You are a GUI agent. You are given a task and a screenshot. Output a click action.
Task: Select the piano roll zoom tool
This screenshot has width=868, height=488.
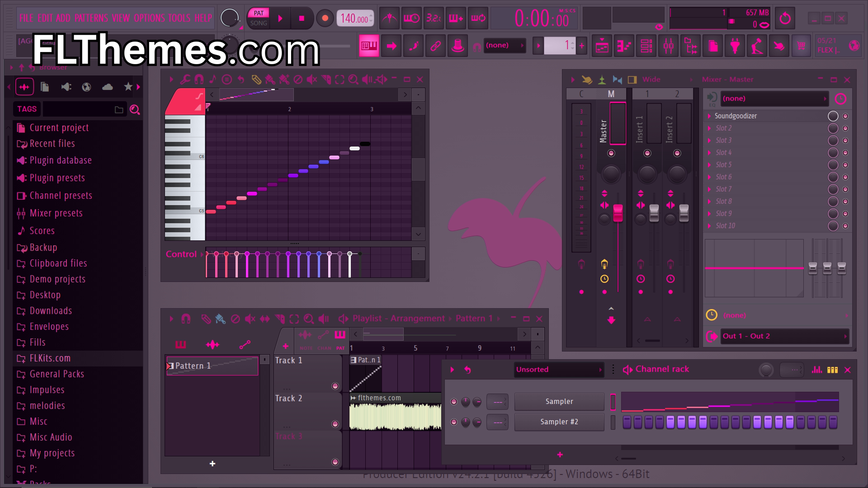click(x=354, y=80)
